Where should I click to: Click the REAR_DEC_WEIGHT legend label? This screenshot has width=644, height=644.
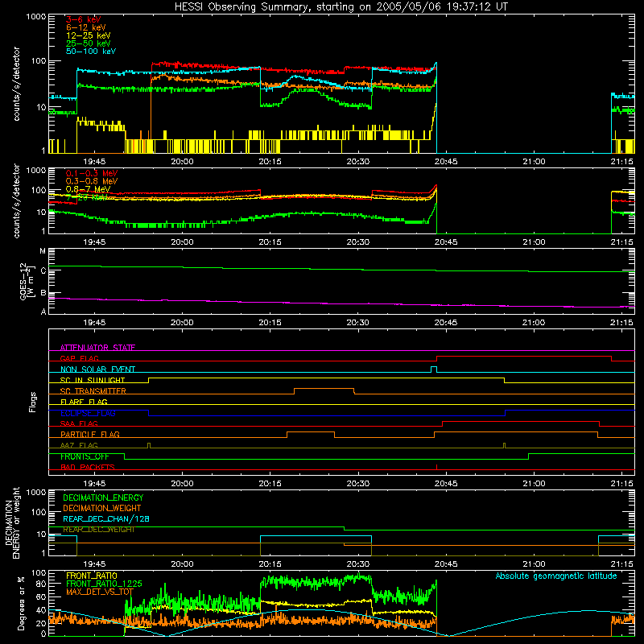(x=98, y=530)
